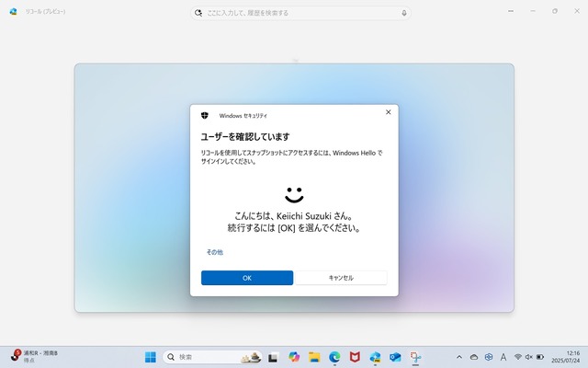This screenshot has width=588, height=368.
Task: Click the IME input mode indicator A
Action: (503, 357)
